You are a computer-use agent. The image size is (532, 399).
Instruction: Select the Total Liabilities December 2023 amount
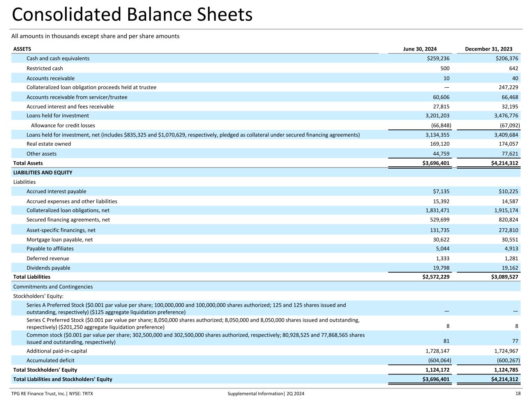(505, 277)
